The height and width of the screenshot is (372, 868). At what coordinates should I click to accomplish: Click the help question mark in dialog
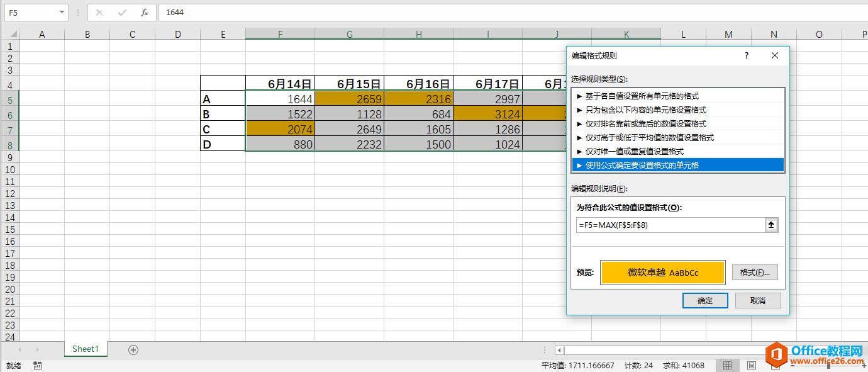pos(747,55)
